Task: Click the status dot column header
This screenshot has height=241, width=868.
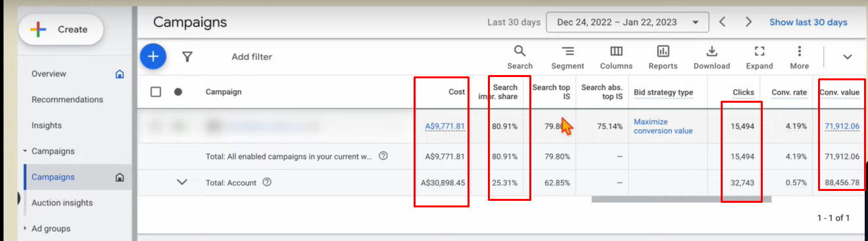Action: tap(178, 92)
